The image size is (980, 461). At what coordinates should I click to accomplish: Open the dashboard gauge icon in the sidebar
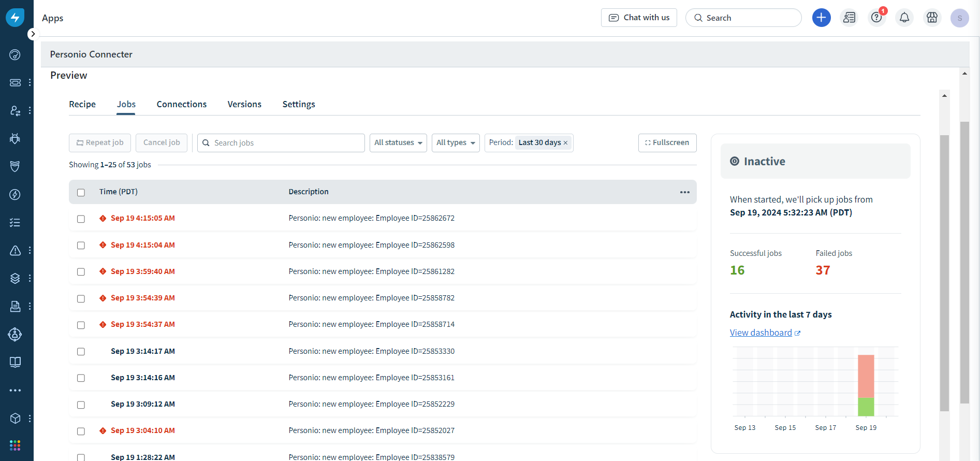coord(15,55)
